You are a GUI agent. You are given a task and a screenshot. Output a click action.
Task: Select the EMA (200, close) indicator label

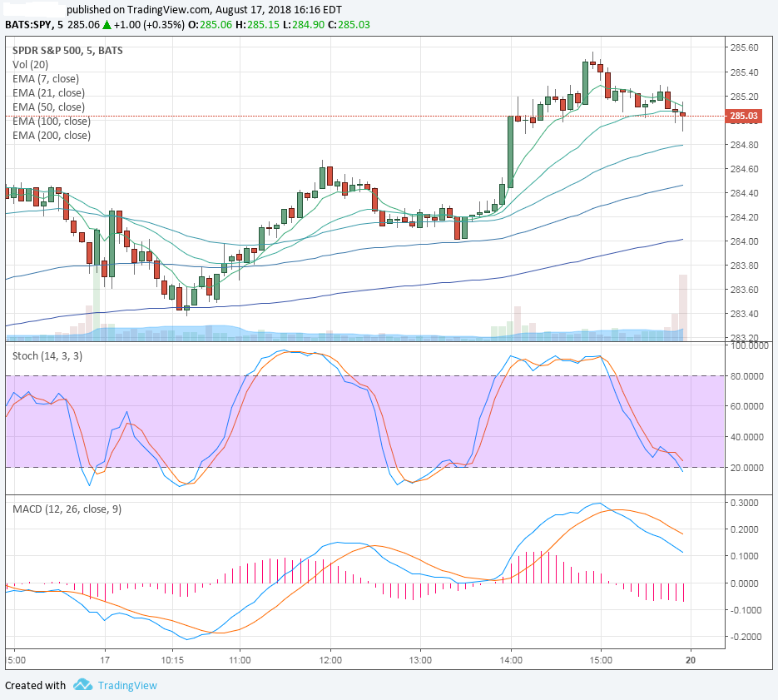pyautogui.click(x=52, y=136)
